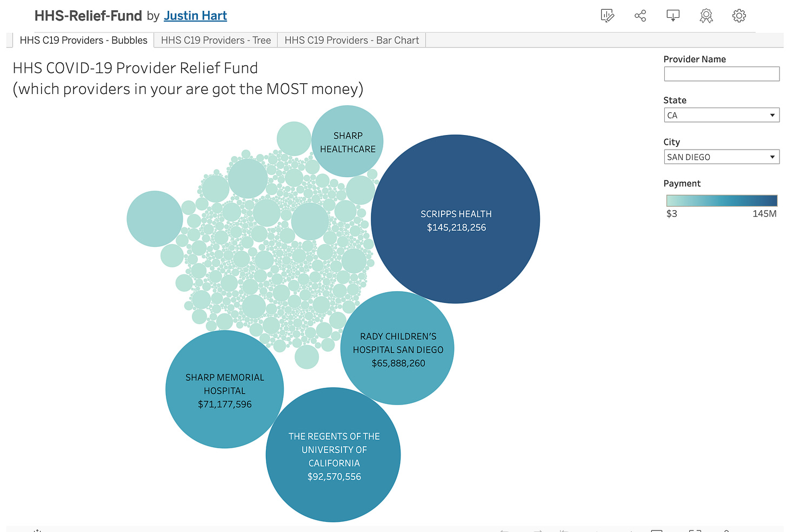Image resolution: width=787 pixels, height=532 pixels.
Task: Open Justin Hart author link
Action: pos(196,16)
